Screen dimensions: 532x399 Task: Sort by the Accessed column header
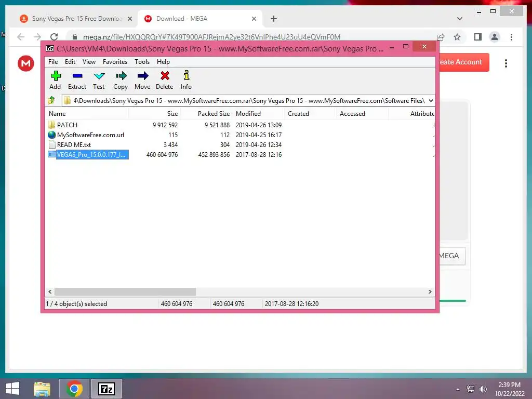coord(362,114)
